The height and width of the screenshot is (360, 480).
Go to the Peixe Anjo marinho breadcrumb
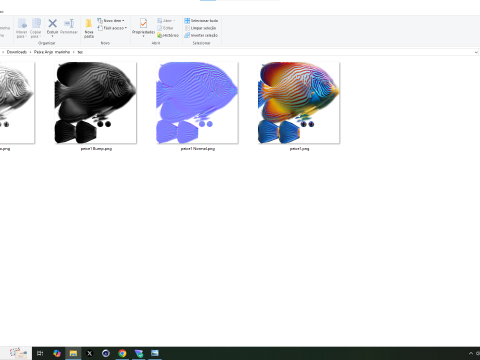pyautogui.click(x=52, y=52)
